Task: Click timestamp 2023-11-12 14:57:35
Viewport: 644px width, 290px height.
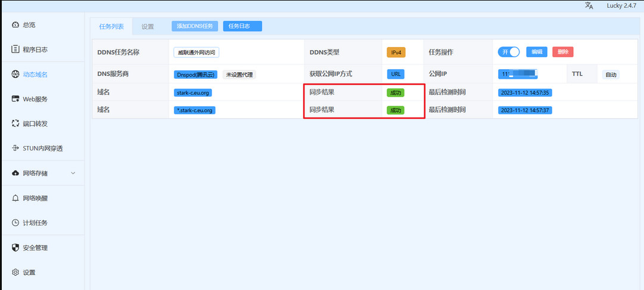Action: pyautogui.click(x=525, y=93)
